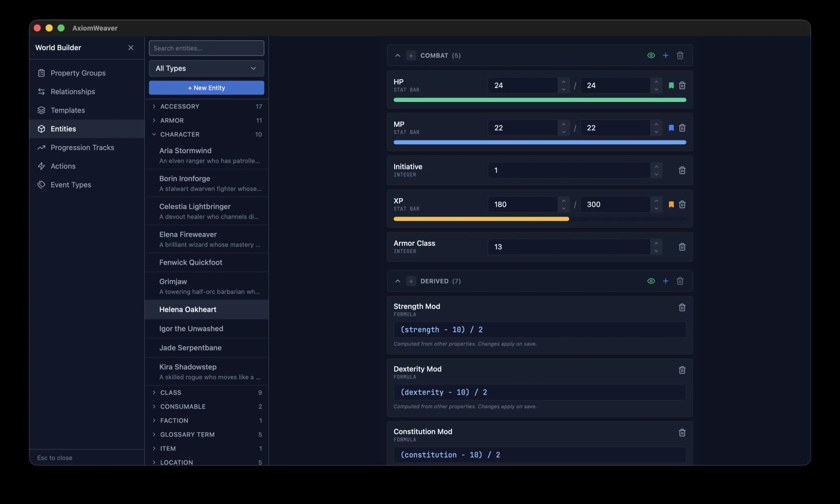840x504 pixels.
Task: Toggle visibility of the Combat group
Action: point(651,55)
